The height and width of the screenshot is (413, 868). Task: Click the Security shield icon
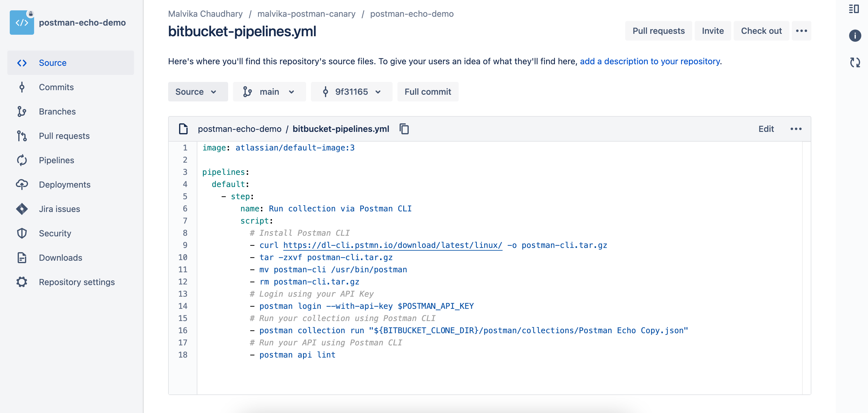(x=22, y=233)
